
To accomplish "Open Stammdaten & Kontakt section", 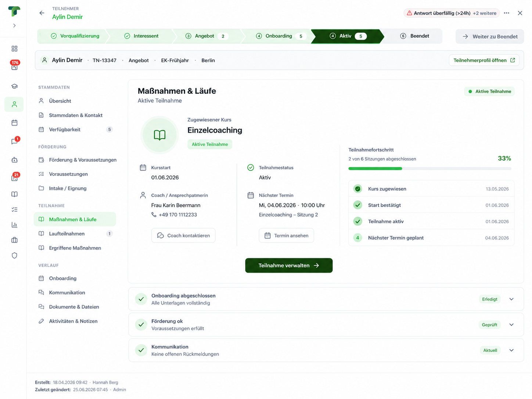I will point(75,115).
